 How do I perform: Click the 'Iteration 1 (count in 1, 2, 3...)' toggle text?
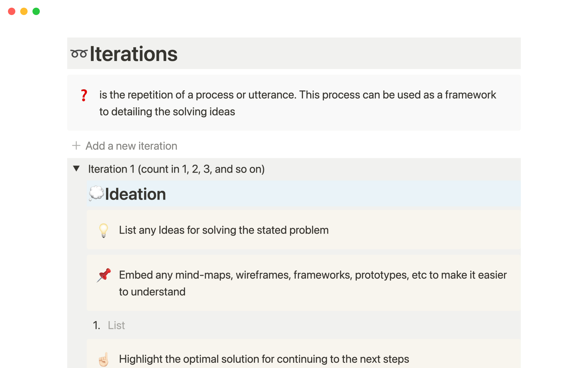click(x=176, y=169)
